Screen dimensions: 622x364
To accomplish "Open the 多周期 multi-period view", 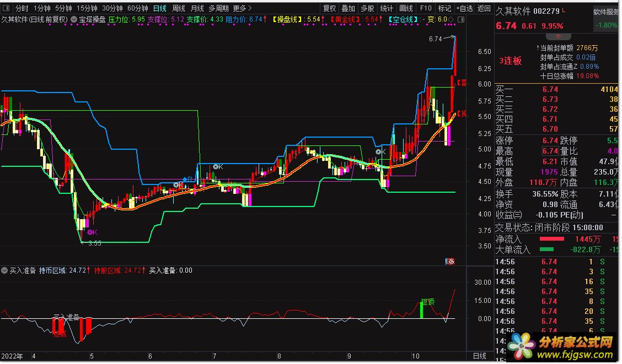I will coord(218,8).
